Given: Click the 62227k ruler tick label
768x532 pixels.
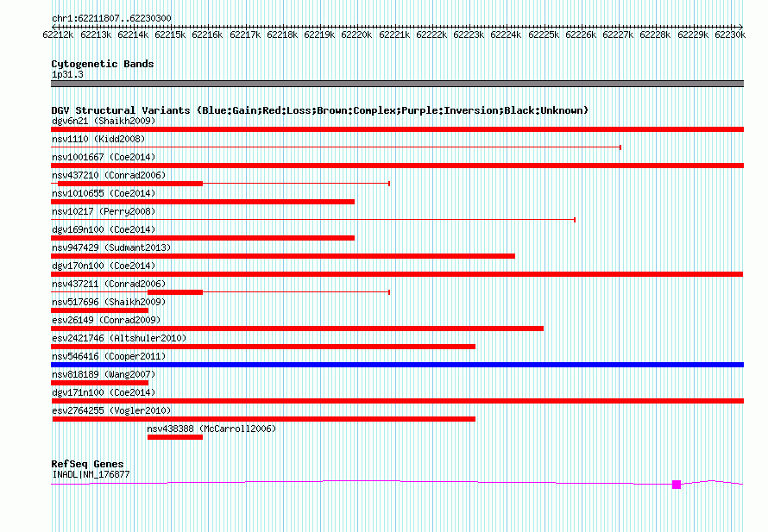Looking at the screenshot, I should click(618, 34).
